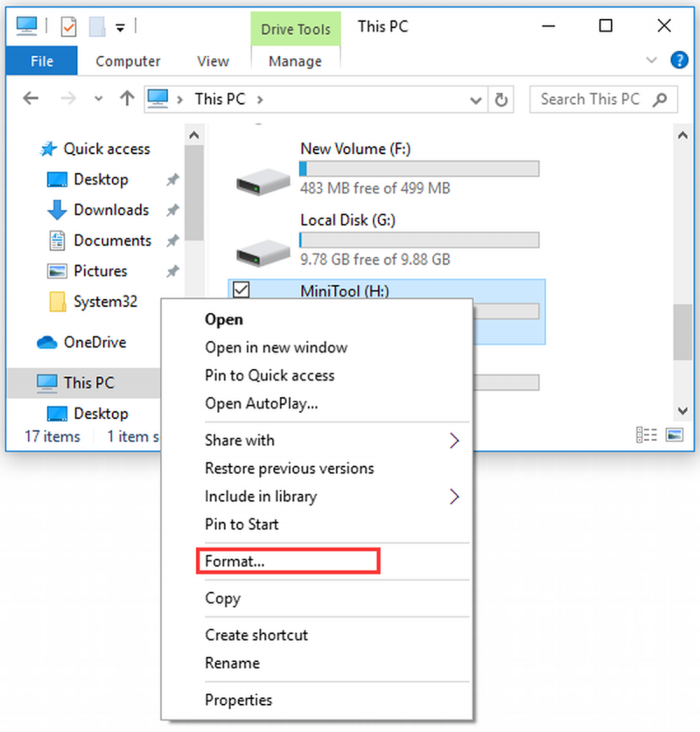Unpin Pictures using its pin icon

pyautogui.click(x=172, y=271)
